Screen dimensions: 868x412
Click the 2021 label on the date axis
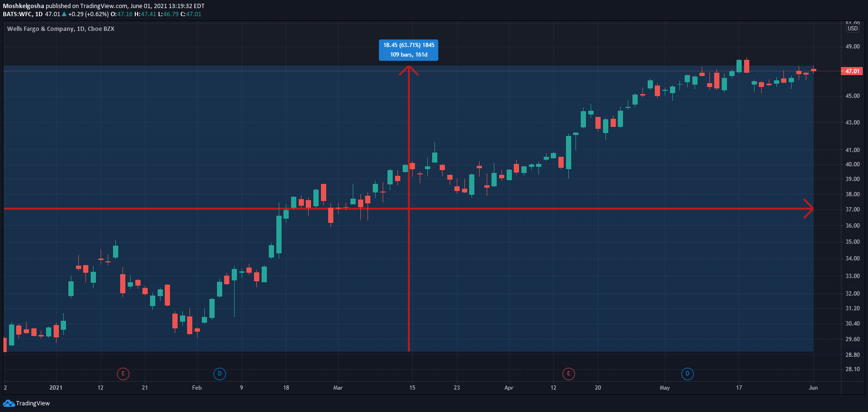pos(56,388)
